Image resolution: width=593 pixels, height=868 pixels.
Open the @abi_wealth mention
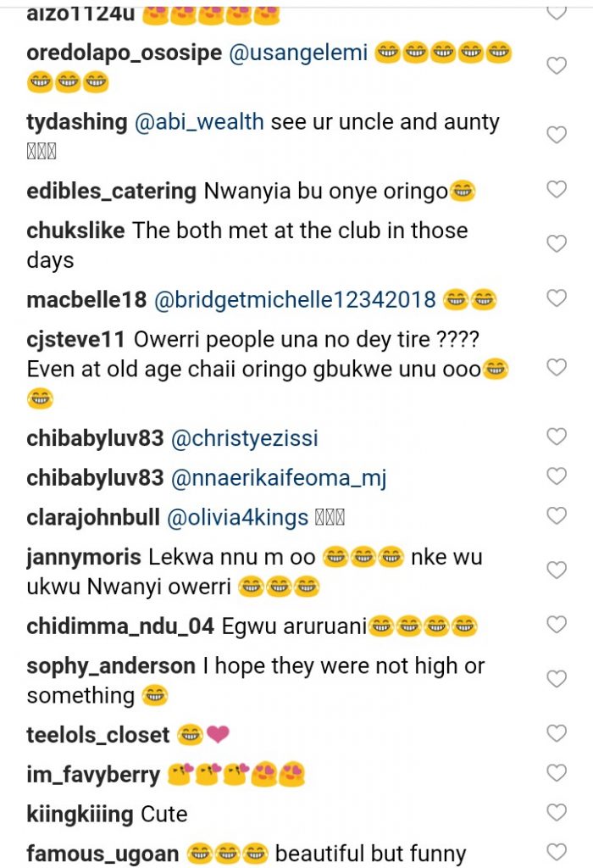click(x=199, y=122)
